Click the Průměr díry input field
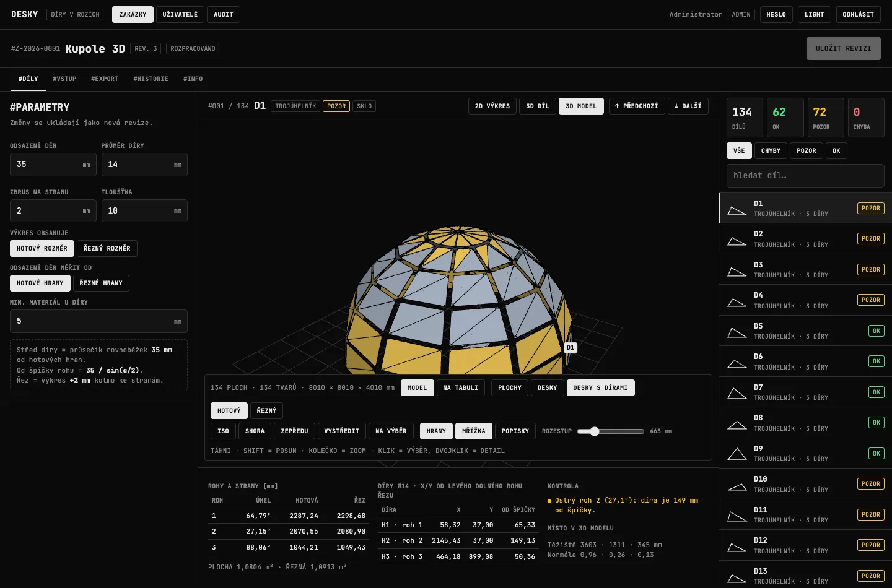The height and width of the screenshot is (588, 892). (144, 165)
